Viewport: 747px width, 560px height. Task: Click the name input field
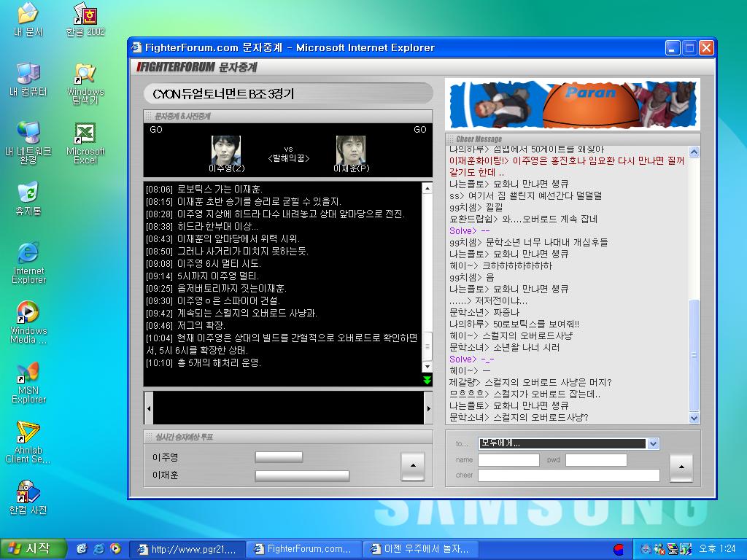(x=508, y=459)
